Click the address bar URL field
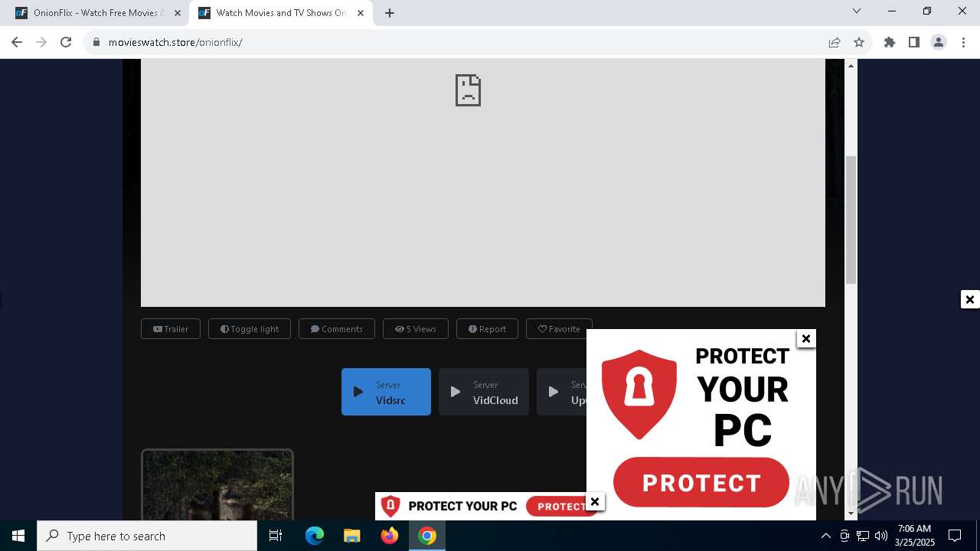 [x=459, y=42]
